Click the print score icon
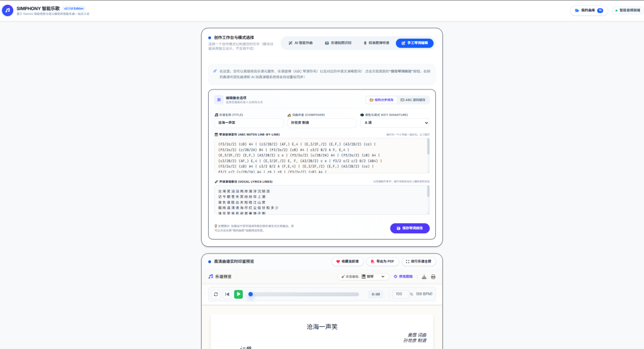 433,277
